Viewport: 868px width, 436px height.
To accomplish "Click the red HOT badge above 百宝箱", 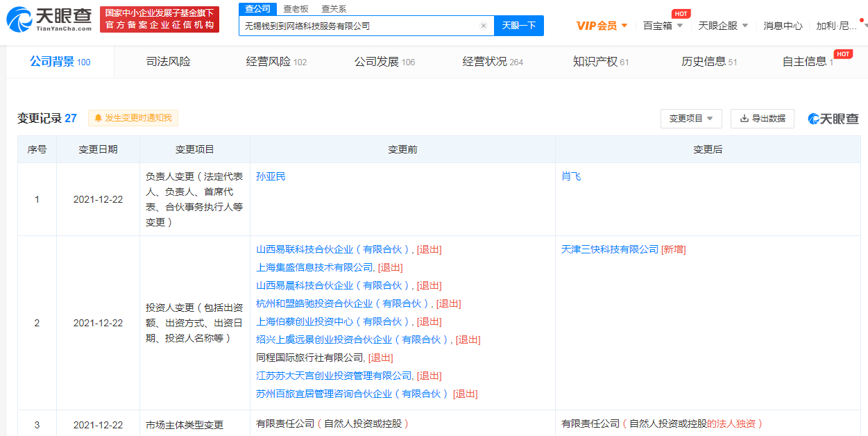I will (681, 14).
